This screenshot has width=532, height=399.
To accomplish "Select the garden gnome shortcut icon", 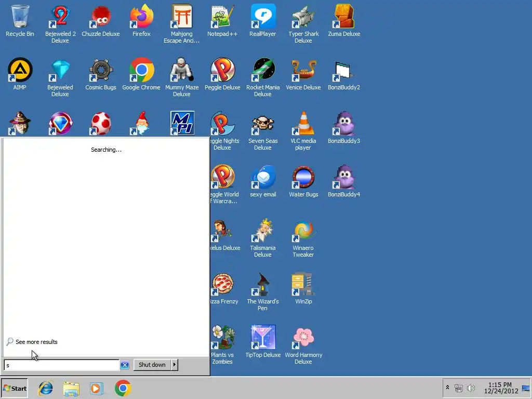I will tap(141, 123).
